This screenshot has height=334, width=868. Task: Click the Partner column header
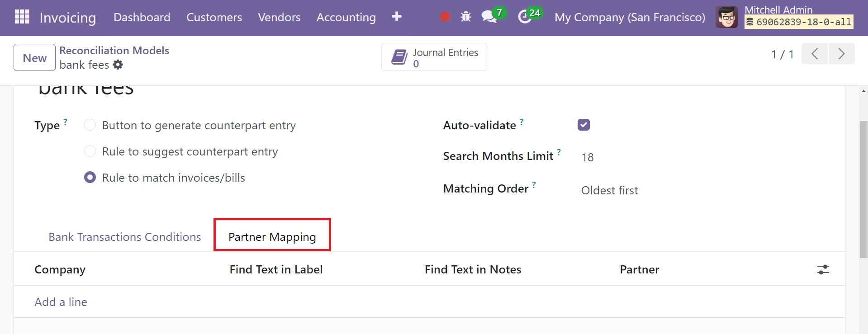tap(640, 269)
